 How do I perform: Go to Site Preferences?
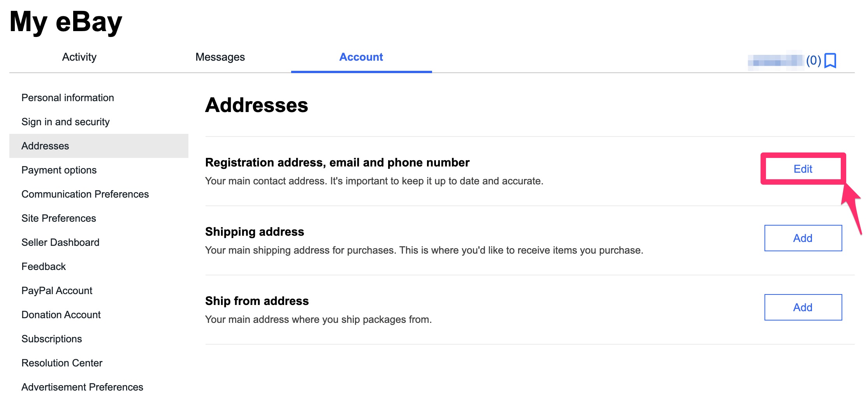[x=59, y=218]
